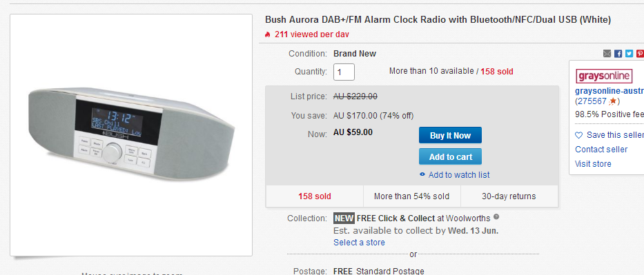This screenshot has width=644, height=275.
Task: Click the heart icon beside Save this seller
Action: click(x=578, y=135)
